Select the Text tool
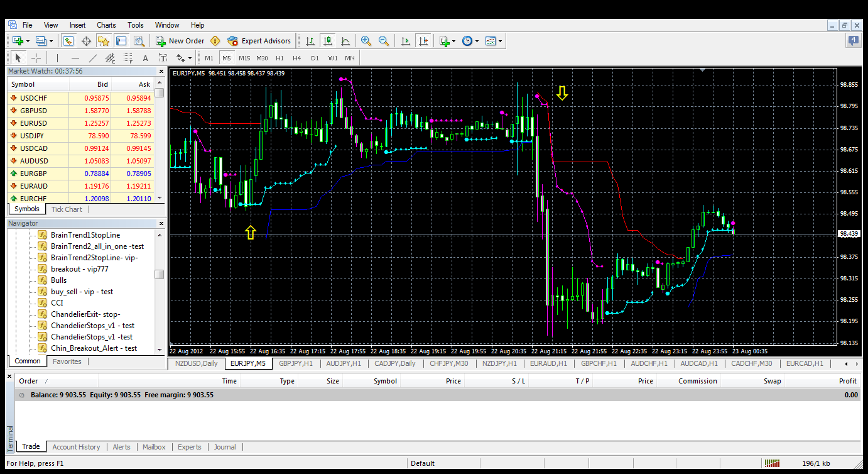Image resolution: width=868 pixels, height=474 pixels. tap(145, 58)
